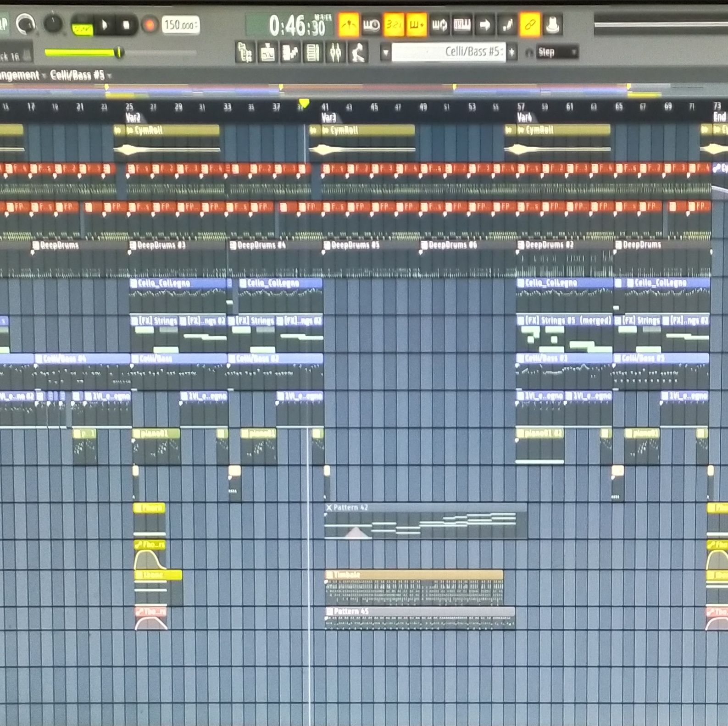Click the plus button beside pattern name

(512, 52)
